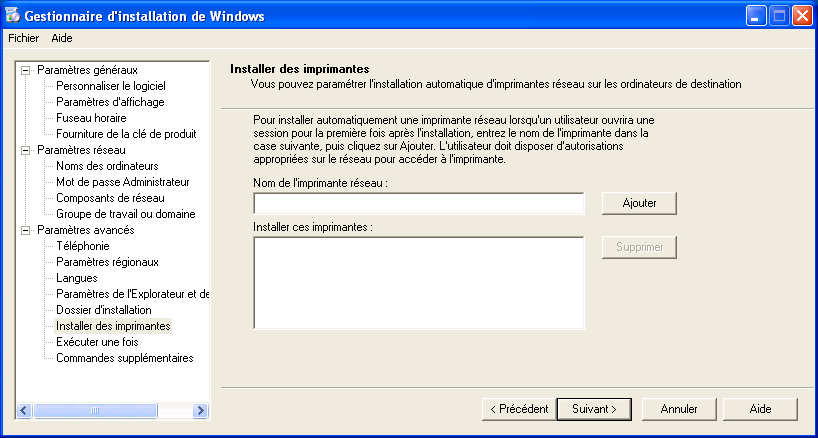
Task: Click the tree scrollbar right arrow
Action: [200, 410]
